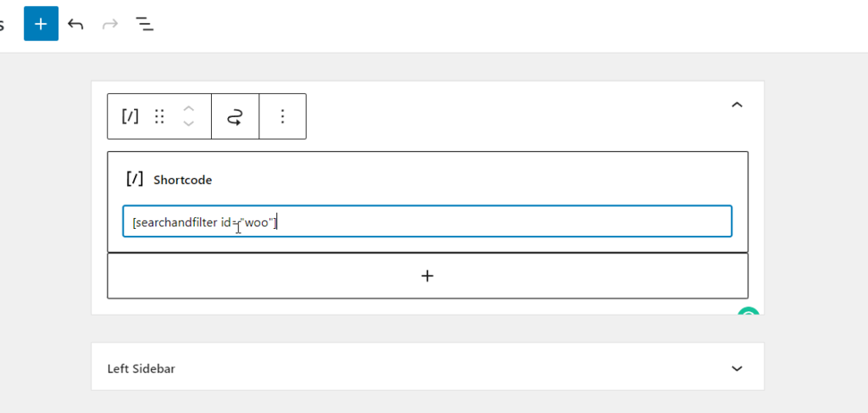Click the block drag handle dots
Viewport: 868px width, 413px height.
(x=159, y=116)
